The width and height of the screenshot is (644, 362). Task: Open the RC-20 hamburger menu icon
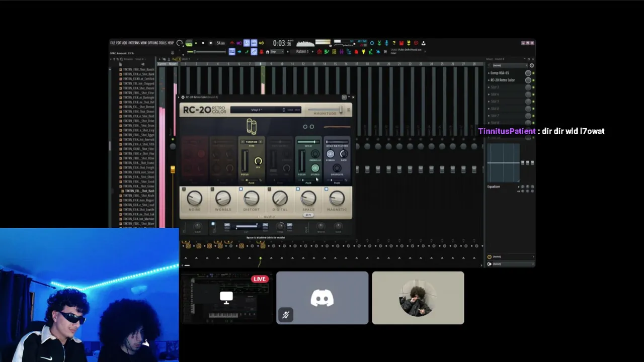pyautogui.click(x=349, y=110)
